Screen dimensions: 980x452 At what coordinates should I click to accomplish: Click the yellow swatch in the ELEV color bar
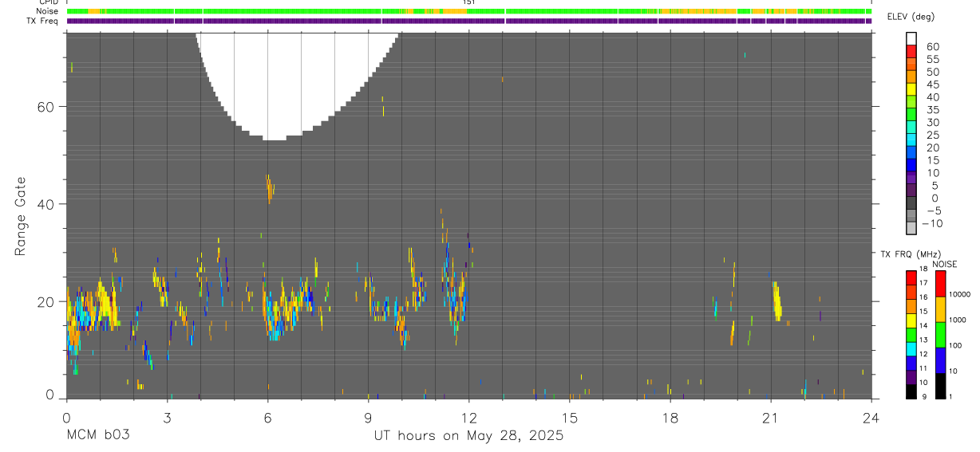click(911, 89)
